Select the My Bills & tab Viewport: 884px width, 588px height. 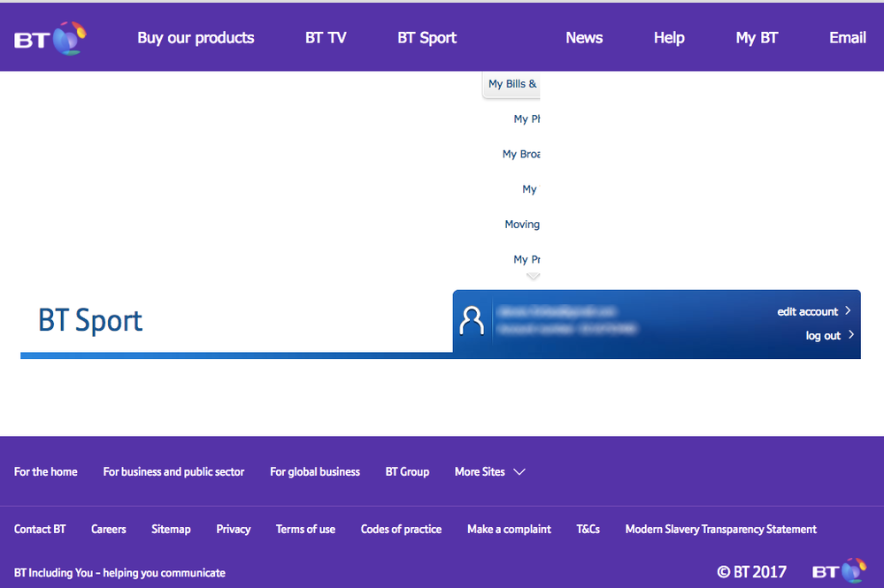click(x=511, y=84)
